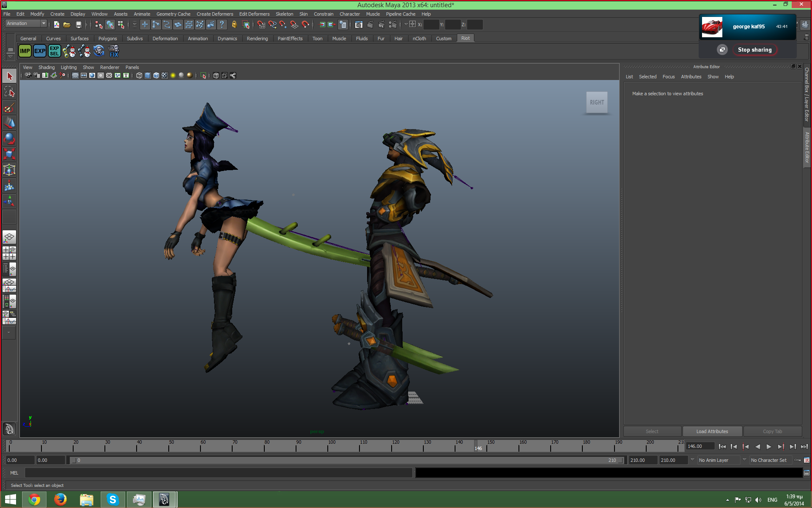Click the New Scene icon

pyautogui.click(x=56, y=25)
